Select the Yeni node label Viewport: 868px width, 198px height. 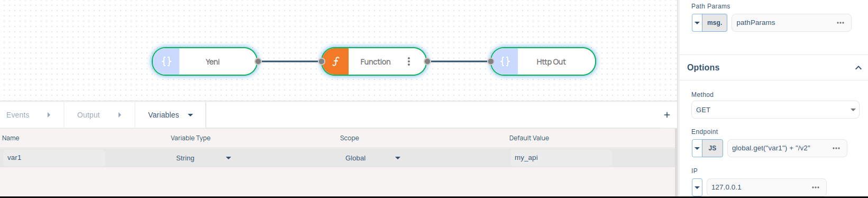pos(213,62)
